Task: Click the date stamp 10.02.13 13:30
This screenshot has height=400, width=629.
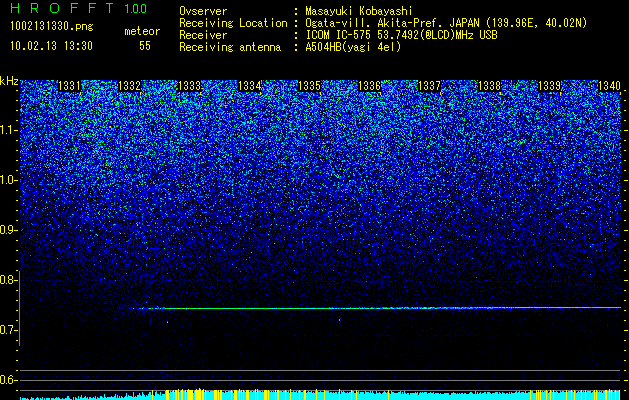Action: [x=51, y=46]
